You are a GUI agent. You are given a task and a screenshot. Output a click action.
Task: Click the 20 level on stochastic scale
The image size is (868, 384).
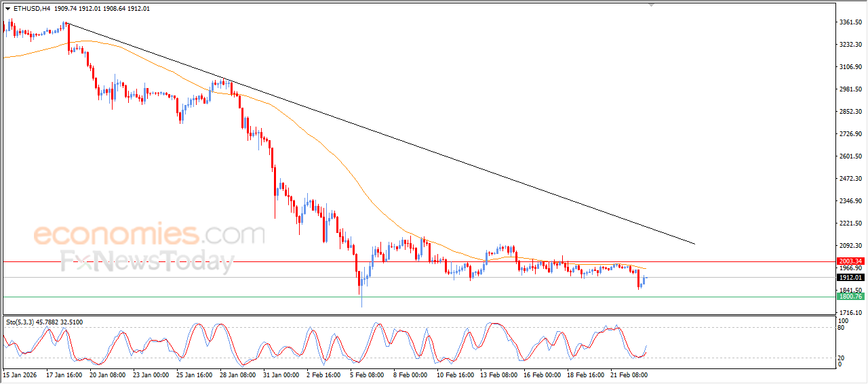point(842,357)
